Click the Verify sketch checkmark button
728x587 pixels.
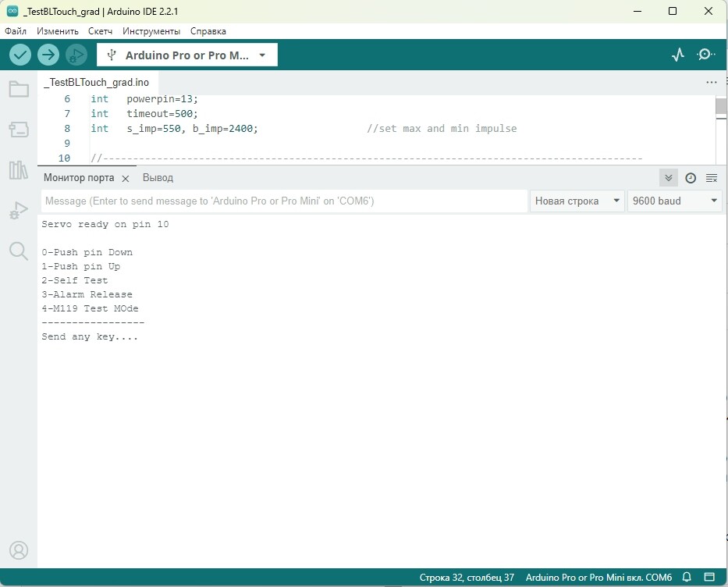pos(20,55)
